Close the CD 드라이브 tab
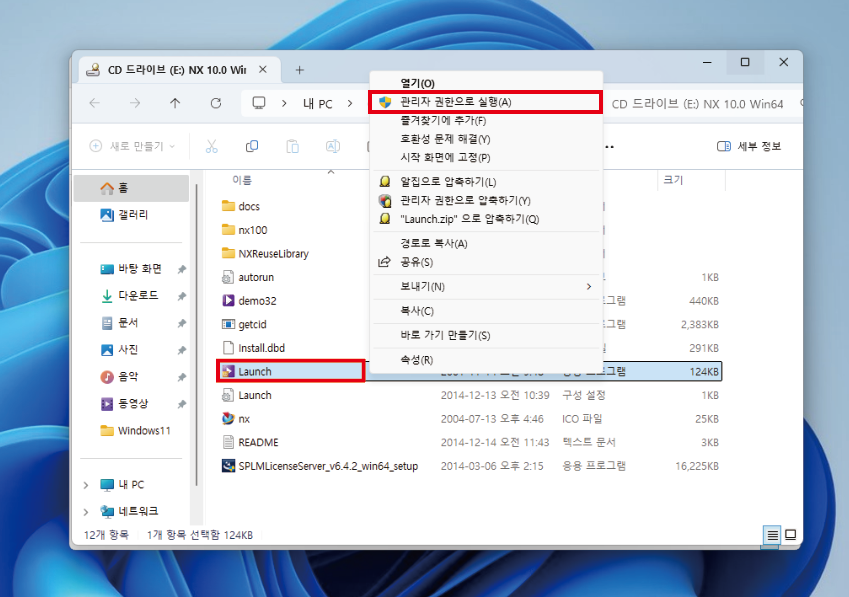849x597 pixels. point(263,70)
